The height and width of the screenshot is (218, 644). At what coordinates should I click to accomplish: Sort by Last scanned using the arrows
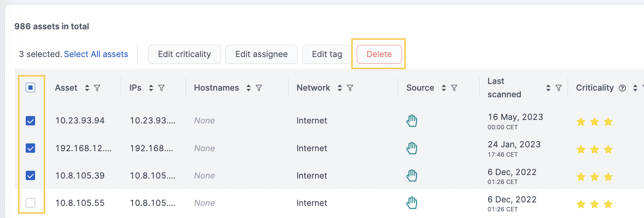548,88
